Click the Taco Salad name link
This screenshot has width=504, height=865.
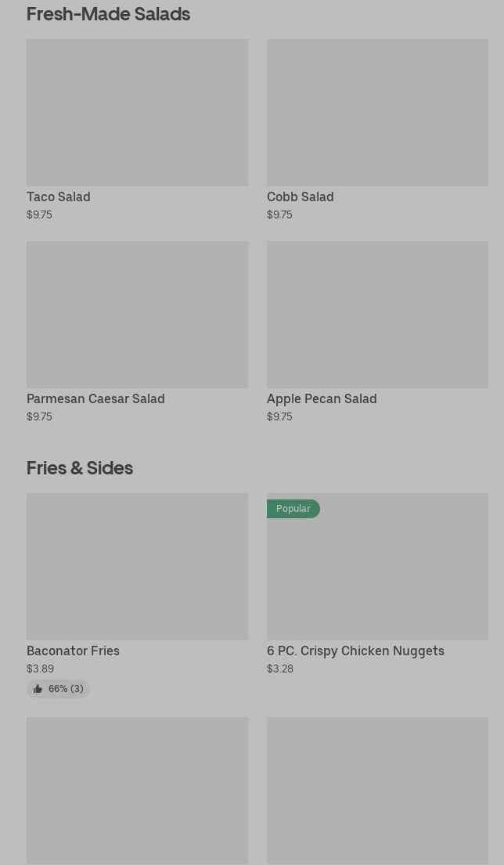click(59, 197)
